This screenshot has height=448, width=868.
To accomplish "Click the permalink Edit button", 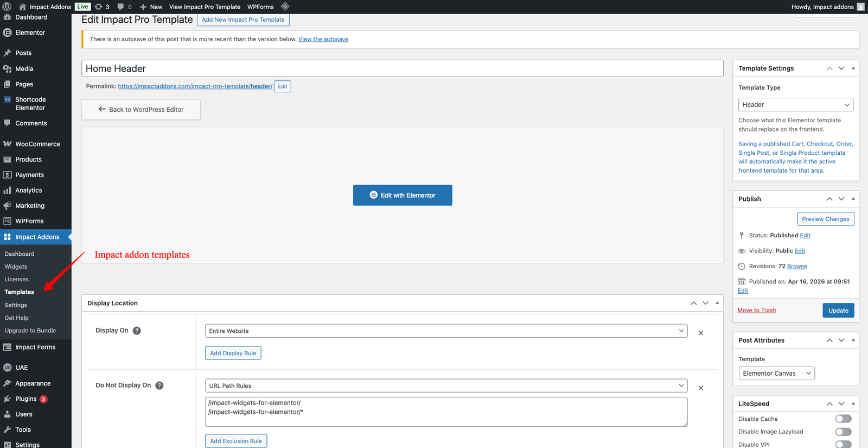I will pyautogui.click(x=283, y=86).
